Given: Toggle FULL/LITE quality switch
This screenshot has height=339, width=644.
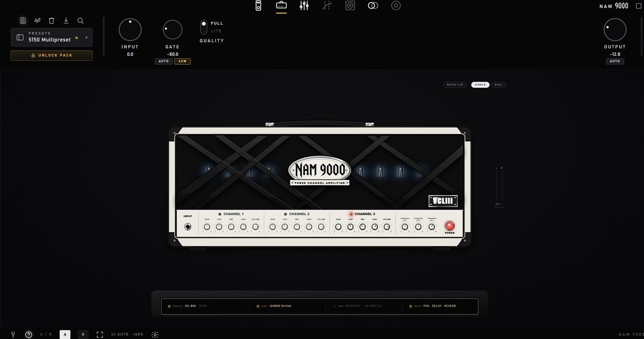Looking at the screenshot, I should click(204, 27).
